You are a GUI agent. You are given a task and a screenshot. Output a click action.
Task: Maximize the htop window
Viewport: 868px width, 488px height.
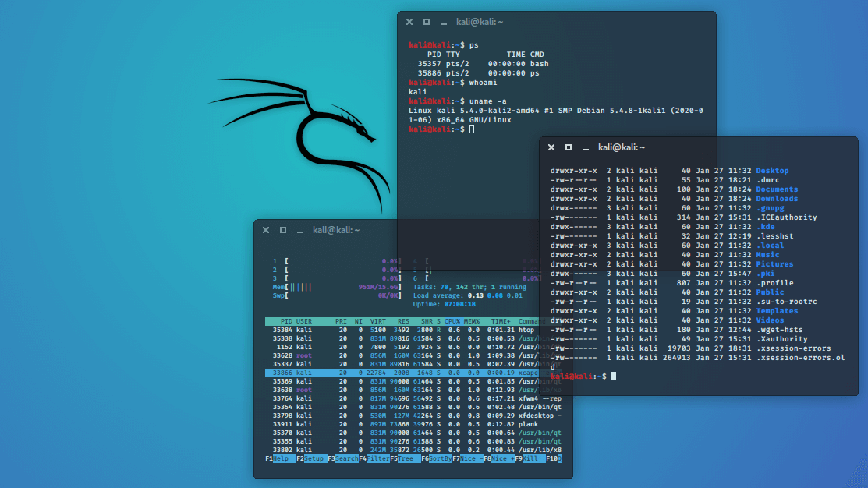[283, 229]
